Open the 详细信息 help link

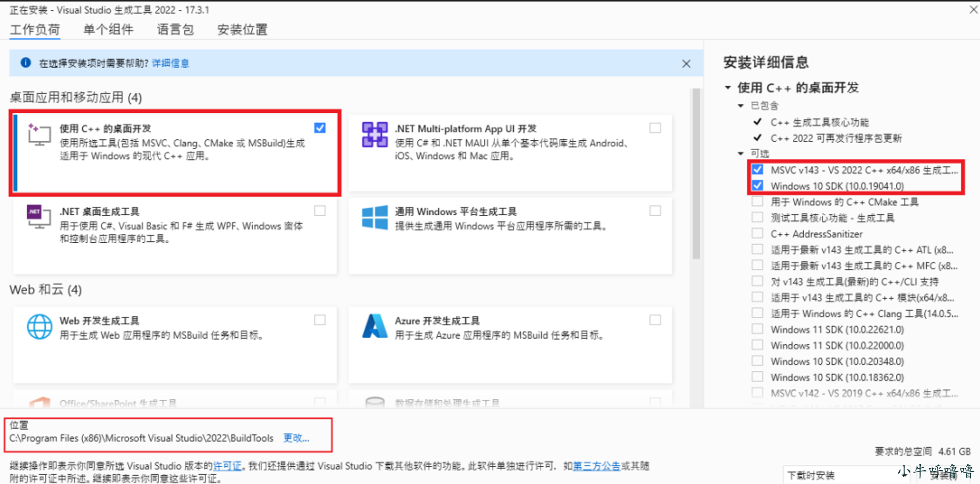click(170, 63)
